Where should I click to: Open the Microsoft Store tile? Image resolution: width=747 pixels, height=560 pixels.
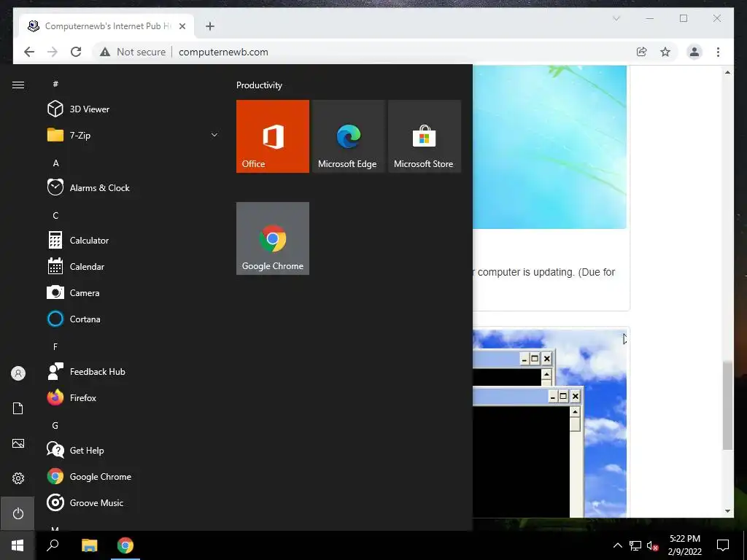(425, 136)
